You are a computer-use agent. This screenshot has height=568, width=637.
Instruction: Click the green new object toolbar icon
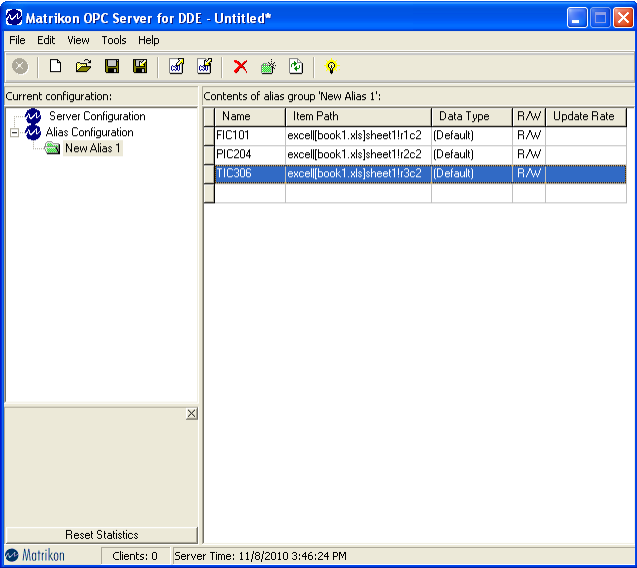click(x=268, y=66)
